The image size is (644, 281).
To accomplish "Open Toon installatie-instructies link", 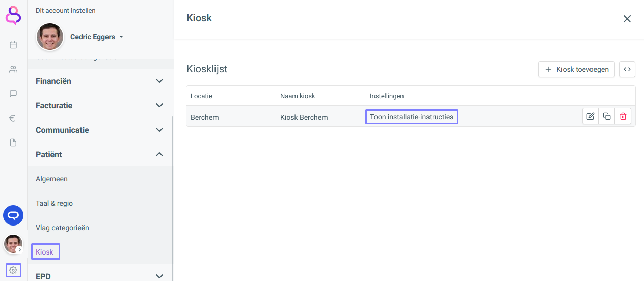I will click(412, 117).
